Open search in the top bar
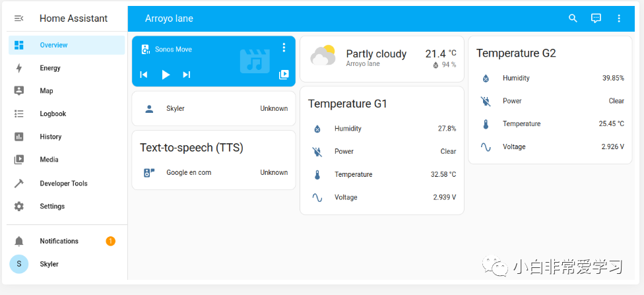Image resolution: width=644 pixels, height=295 pixels. coord(573,18)
